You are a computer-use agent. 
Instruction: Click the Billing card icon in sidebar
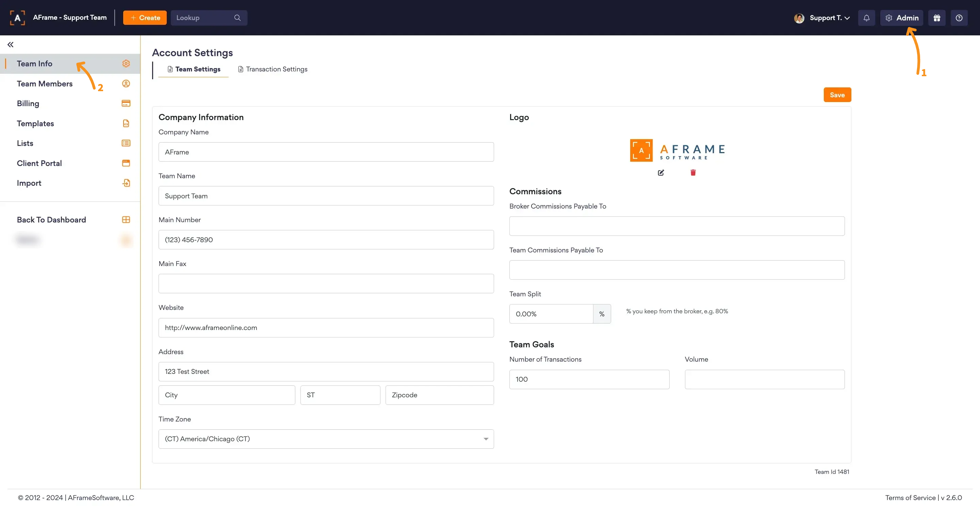click(x=126, y=103)
